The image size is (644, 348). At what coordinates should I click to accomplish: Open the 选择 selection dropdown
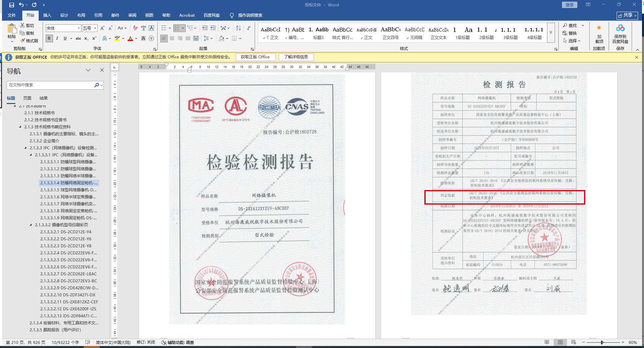(x=572, y=41)
